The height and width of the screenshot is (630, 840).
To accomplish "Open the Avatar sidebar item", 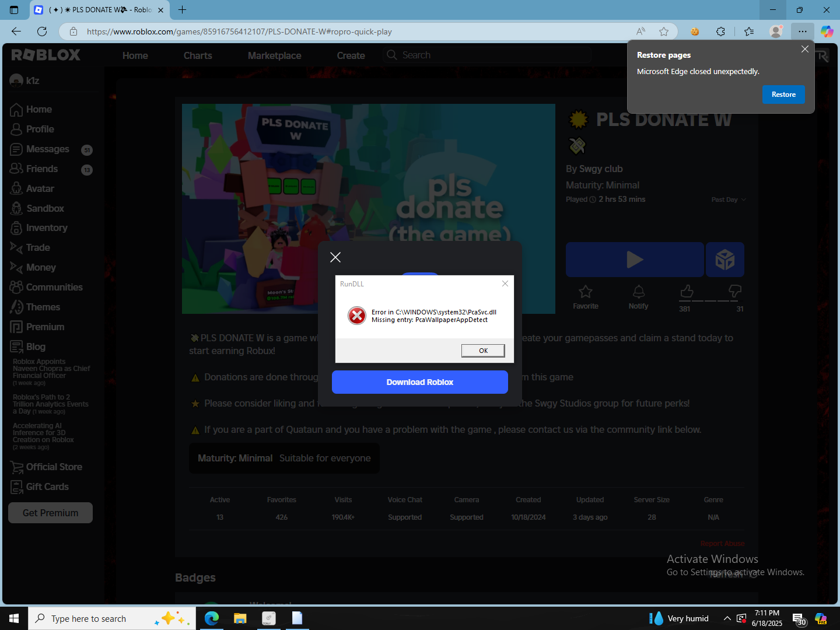I will click(33, 189).
